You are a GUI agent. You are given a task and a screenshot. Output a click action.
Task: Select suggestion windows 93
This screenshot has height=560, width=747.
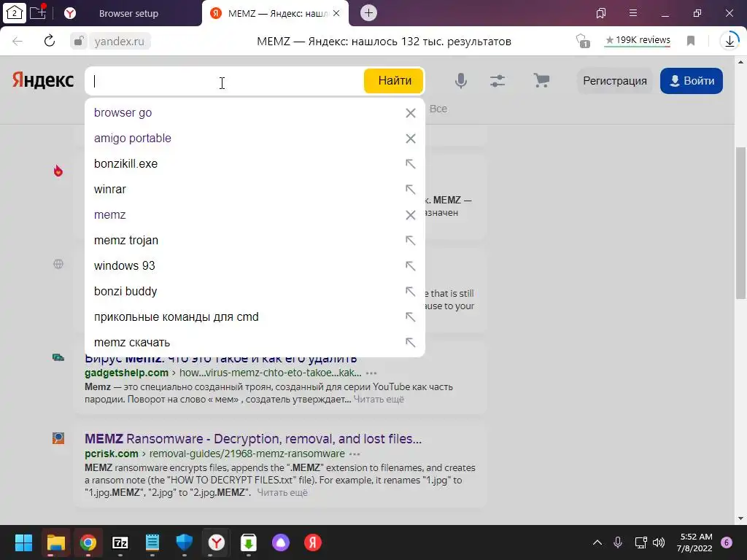124,265
